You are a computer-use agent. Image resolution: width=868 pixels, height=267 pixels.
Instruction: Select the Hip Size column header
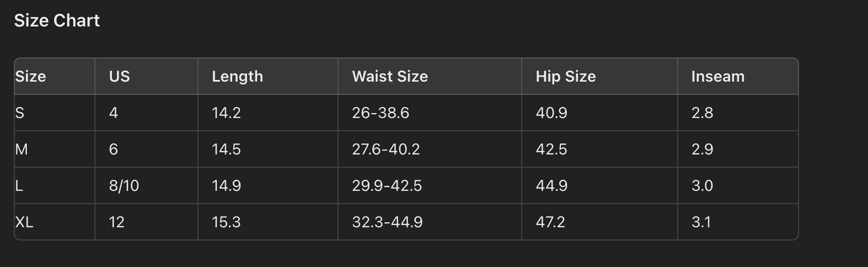pos(566,76)
